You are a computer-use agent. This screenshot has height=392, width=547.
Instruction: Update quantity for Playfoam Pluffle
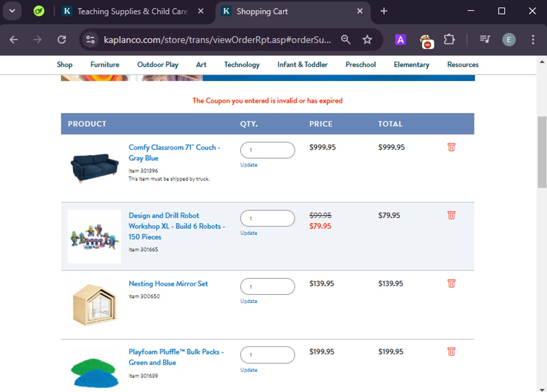tap(249, 370)
